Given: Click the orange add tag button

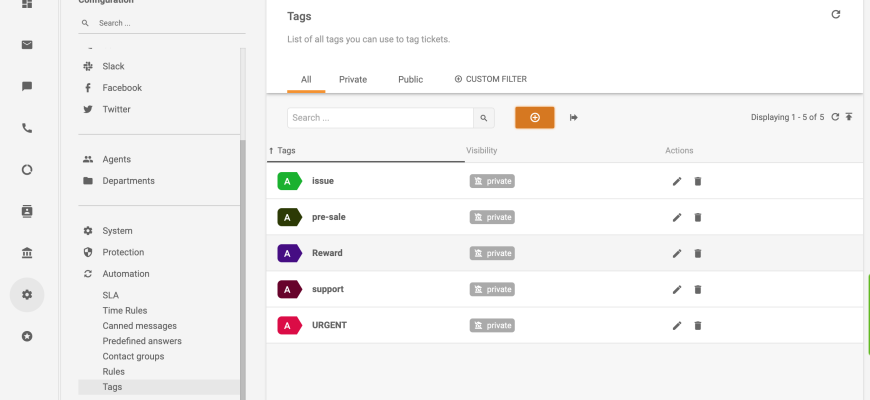Looking at the screenshot, I should pyautogui.click(x=534, y=118).
